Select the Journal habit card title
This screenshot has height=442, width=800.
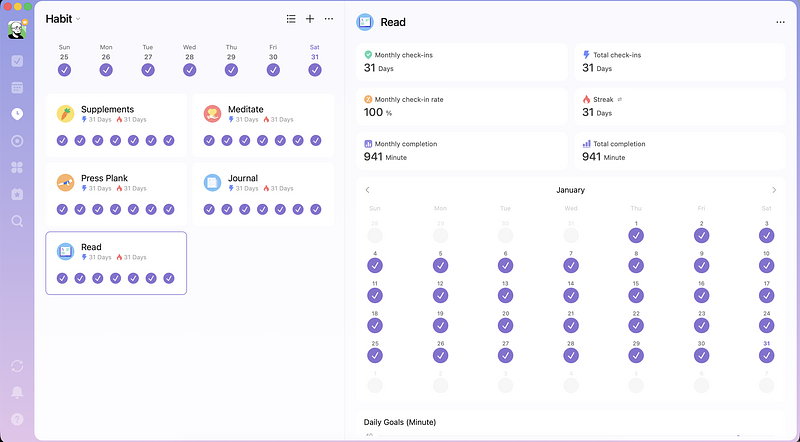coord(243,178)
